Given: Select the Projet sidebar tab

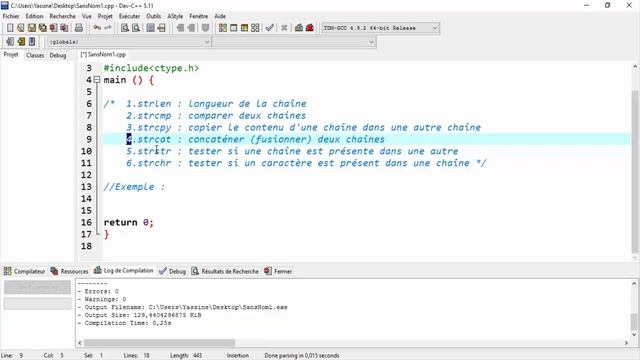Looking at the screenshot, I should (11, 55).
